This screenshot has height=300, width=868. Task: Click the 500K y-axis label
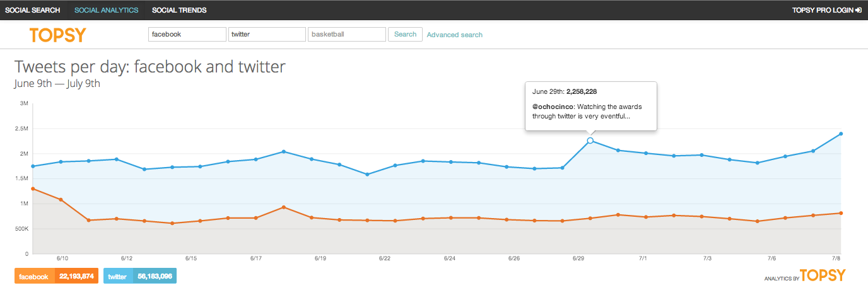[x=21, y=229]
